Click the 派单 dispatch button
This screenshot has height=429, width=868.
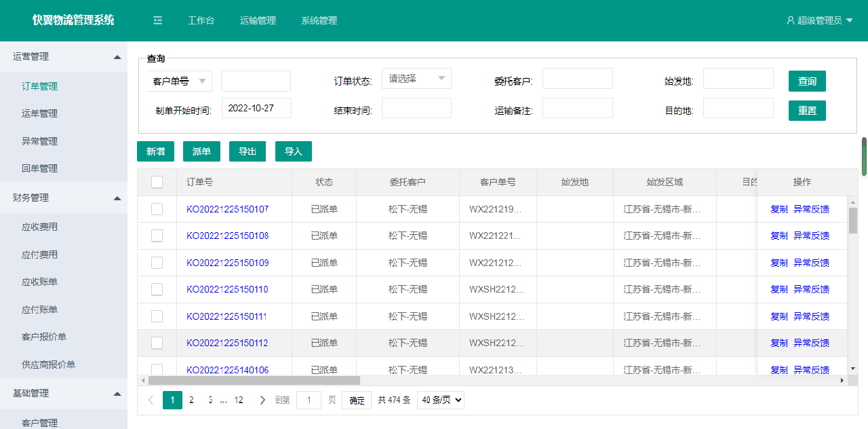pos(201,151)
